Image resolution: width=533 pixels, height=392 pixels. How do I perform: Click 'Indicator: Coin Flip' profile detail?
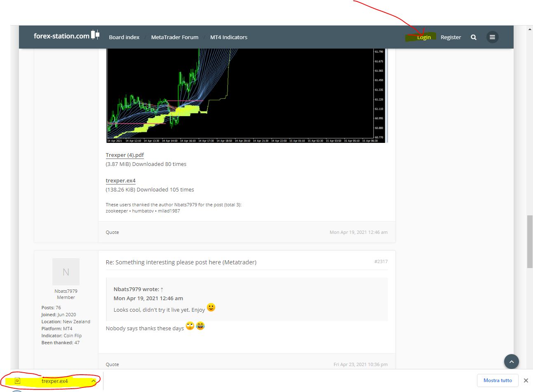(x=61, y=336)
